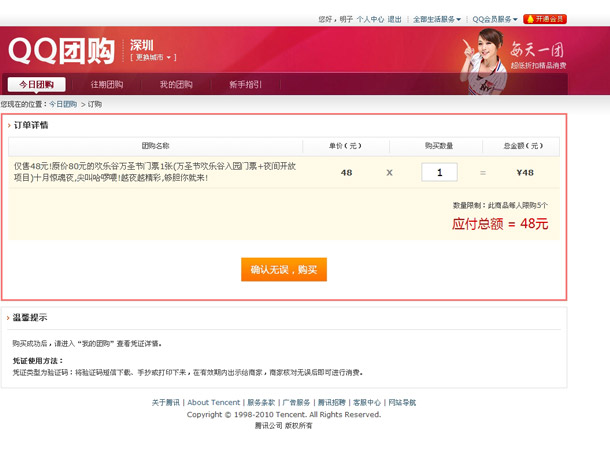Click the 团购名称 column header

pos(155,146)
